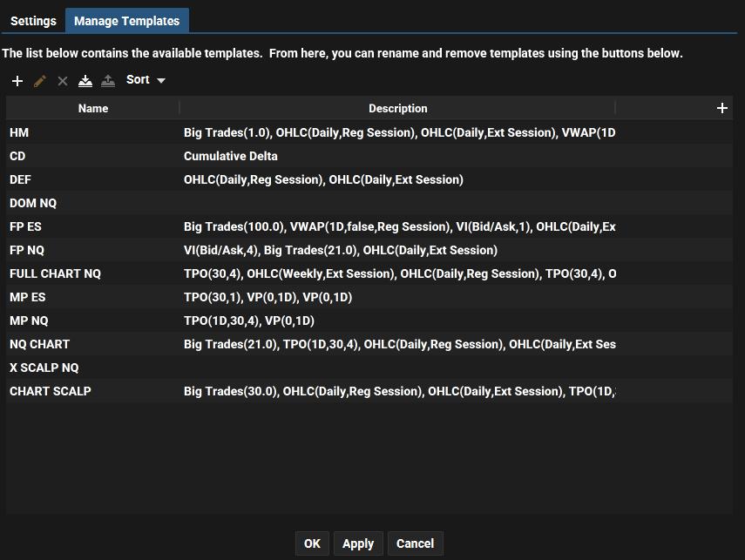Select the Manage Templates tab

click(x=127, y=21)
